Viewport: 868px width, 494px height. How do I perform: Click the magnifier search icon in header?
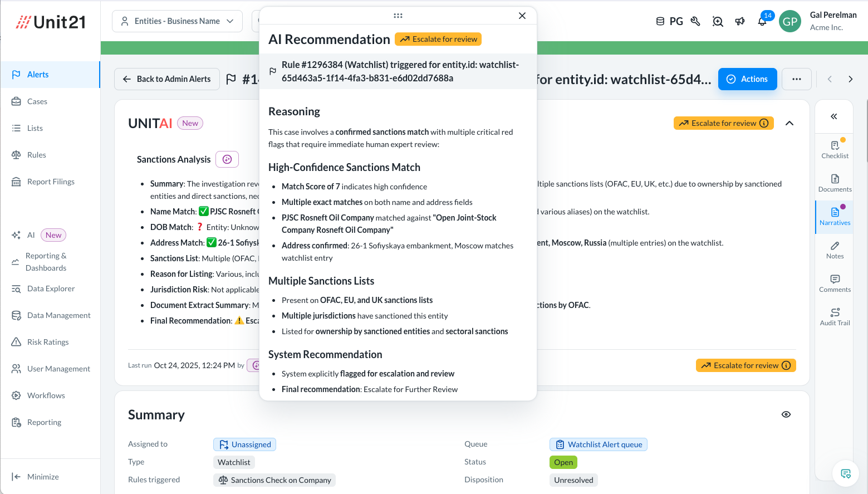click(718, 22)
